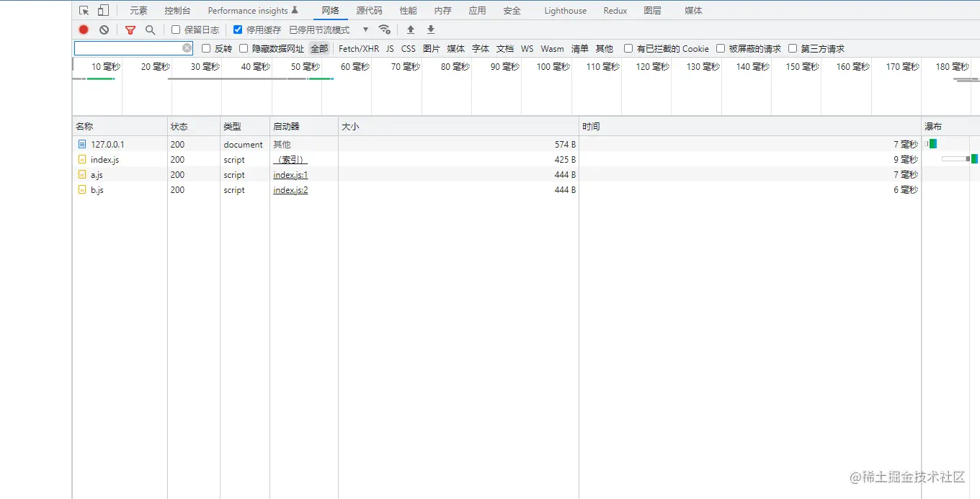Open the Performance insights tab

point(252,11)
